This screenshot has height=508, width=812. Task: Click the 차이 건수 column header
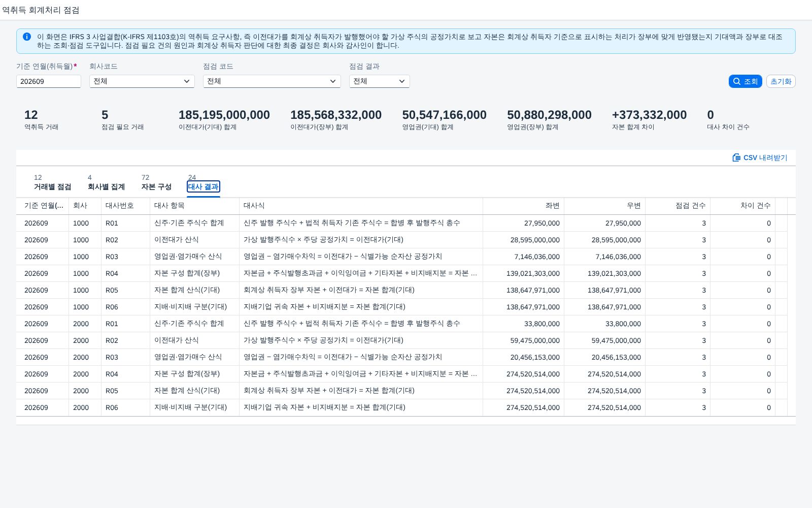point(742,206)
